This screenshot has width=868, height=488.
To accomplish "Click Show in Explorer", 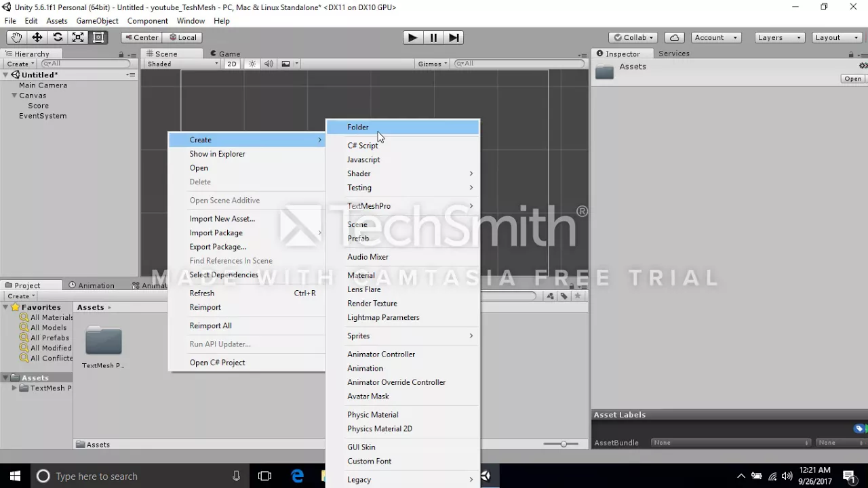I will [x=248, y=154].
